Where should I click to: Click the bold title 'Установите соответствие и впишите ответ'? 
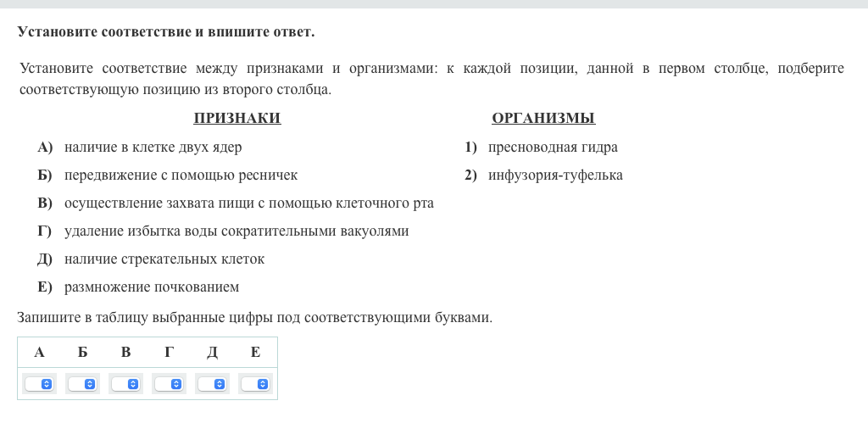coord(166,32)
